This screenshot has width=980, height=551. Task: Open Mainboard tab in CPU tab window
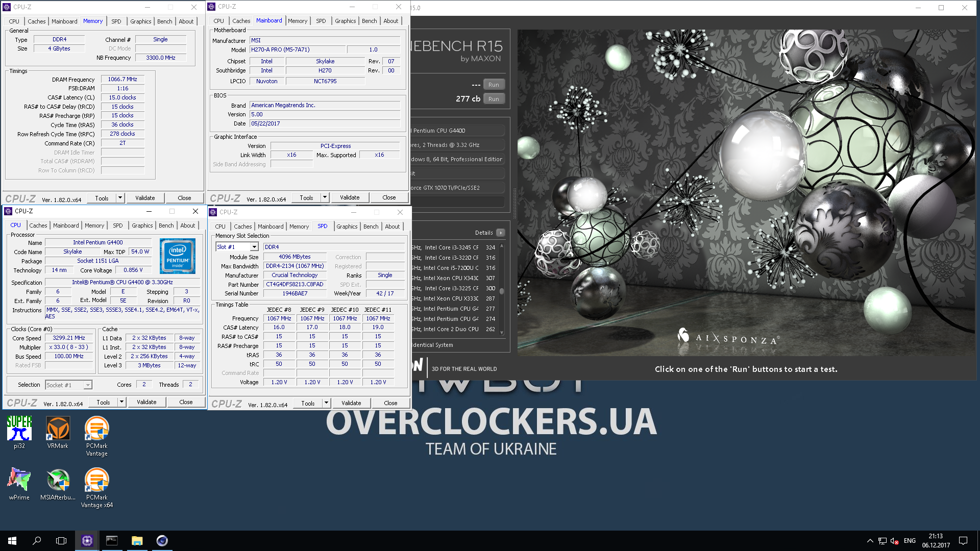(66, 226)
